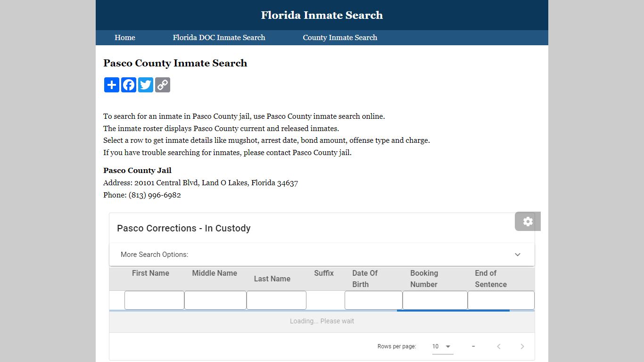Sort by Last Name column header
Viewport: 644px width, 362px height.
point(272,279)
